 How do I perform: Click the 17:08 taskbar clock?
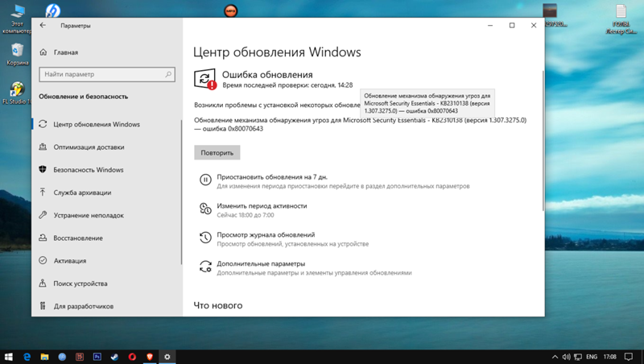coord(610,357)
